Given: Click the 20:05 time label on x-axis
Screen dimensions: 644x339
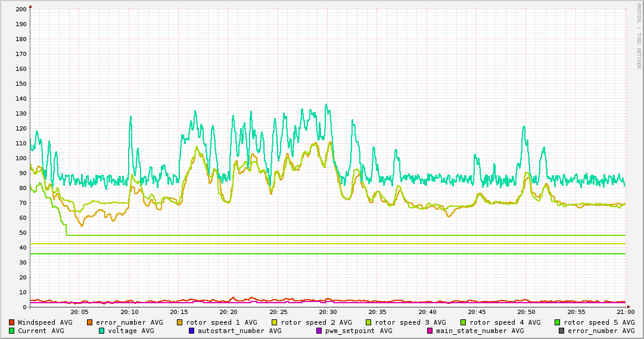Looking at the screenshot, I should click(x=80, y=312).
